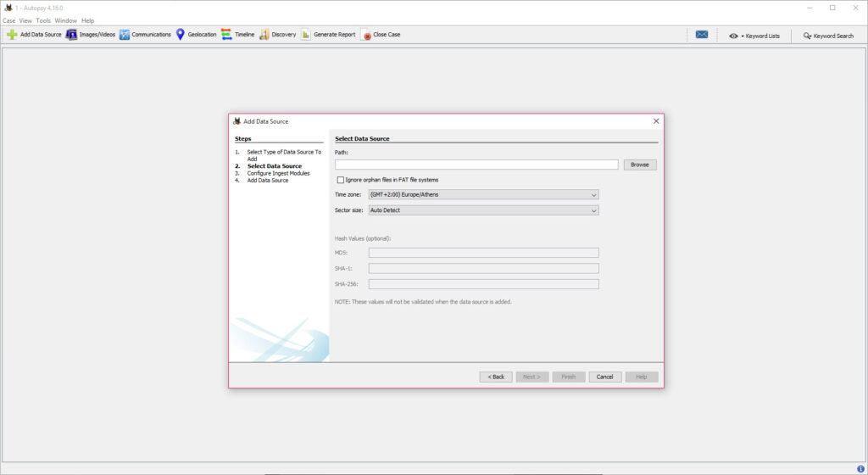The height and width of the screenshot is (475, 868).
Task: Click the disabled Next button
Action: (532, 377)
